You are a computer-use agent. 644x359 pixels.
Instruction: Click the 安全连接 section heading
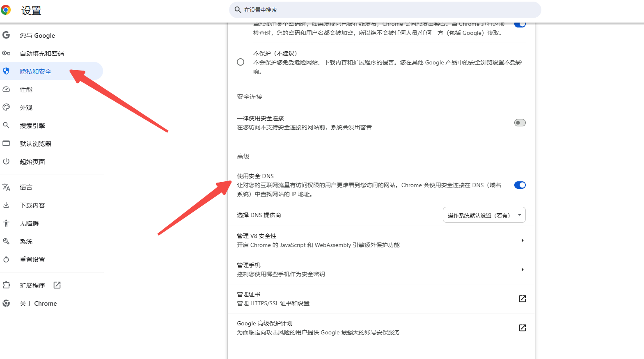[249, 97]
